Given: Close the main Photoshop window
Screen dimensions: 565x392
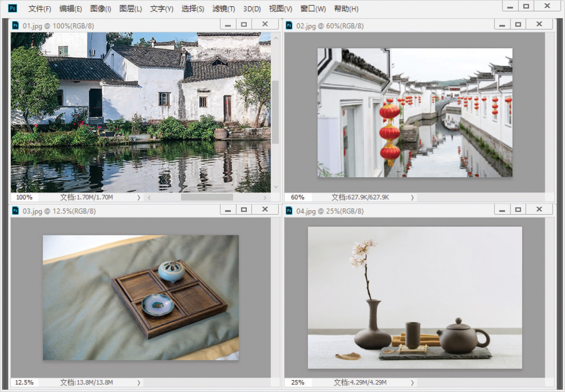Looking at the screenshot, I should pos(547,6).
